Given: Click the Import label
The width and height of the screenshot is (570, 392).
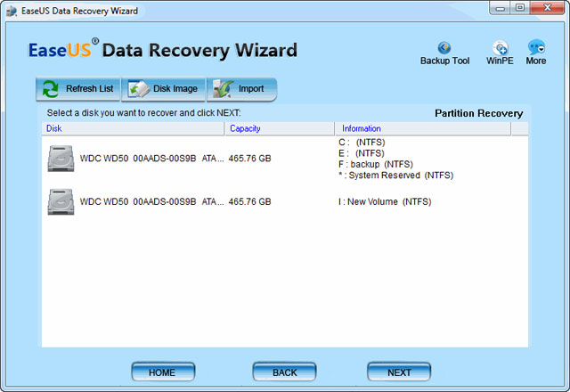Looking at the screenshot, I should [251, 89].
